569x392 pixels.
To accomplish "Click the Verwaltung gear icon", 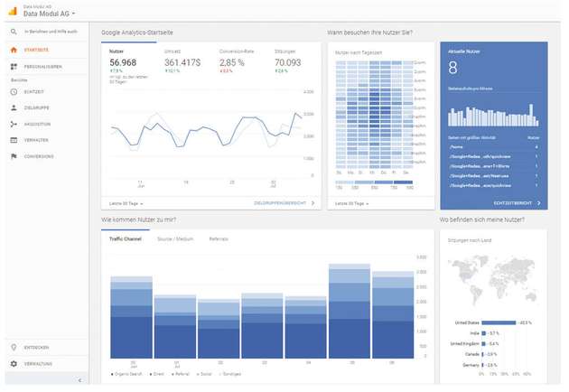I will 14,364.
